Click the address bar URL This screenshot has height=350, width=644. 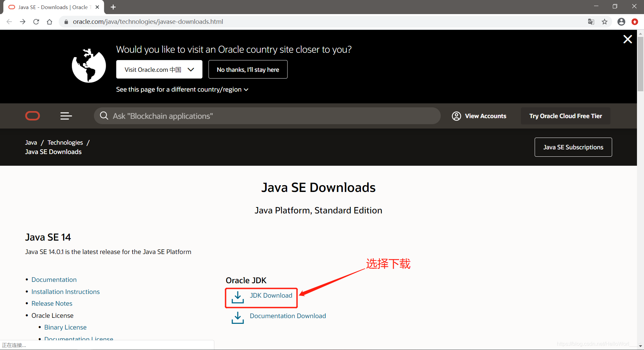click(148, 22)
